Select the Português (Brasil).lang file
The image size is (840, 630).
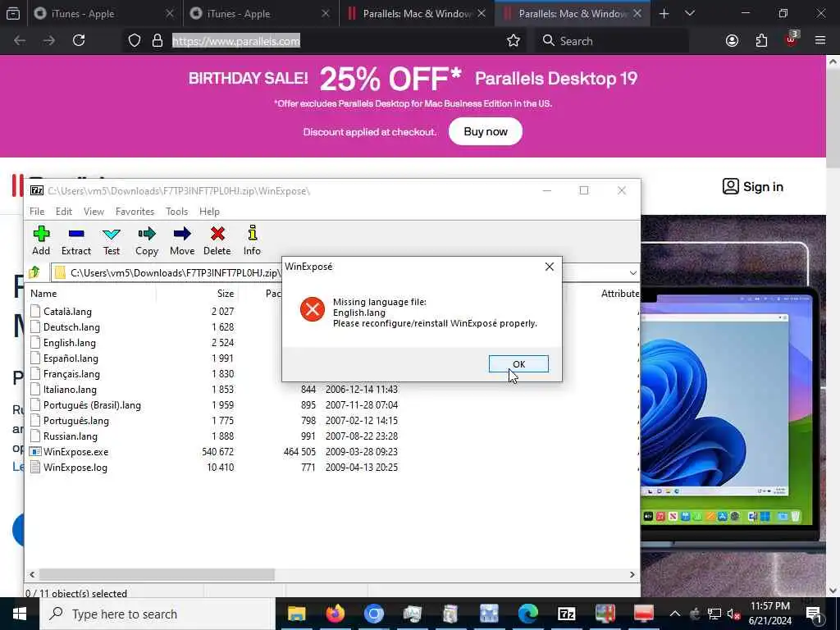tap(92, 405)
